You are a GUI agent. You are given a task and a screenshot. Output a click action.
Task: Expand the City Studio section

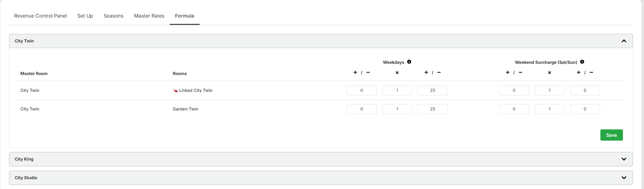[624, 178]
